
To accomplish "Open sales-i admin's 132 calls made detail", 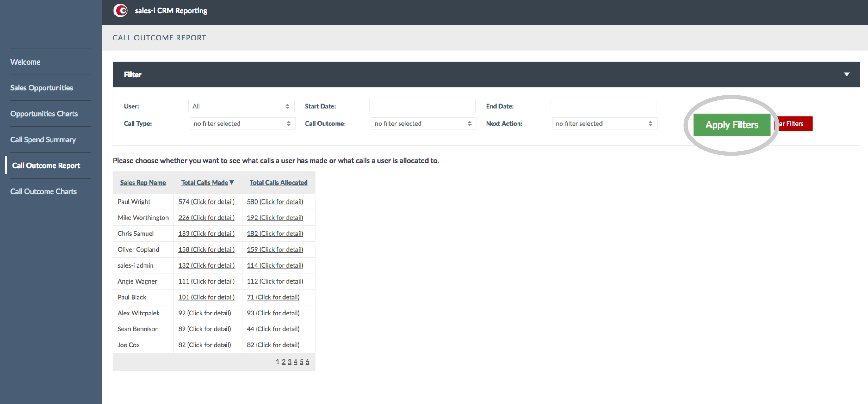I will 206,265.
